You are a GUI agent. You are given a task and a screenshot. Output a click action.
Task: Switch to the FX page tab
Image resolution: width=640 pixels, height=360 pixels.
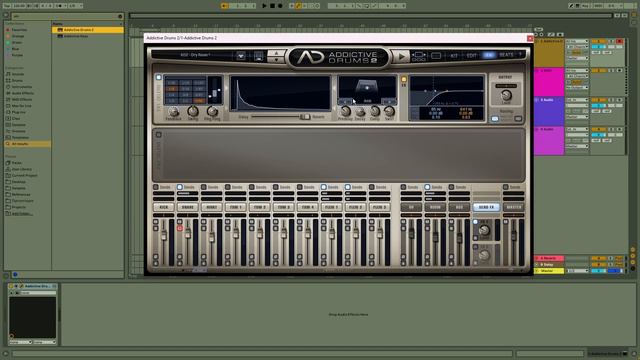pyautogui.click(x=488, y=55)
